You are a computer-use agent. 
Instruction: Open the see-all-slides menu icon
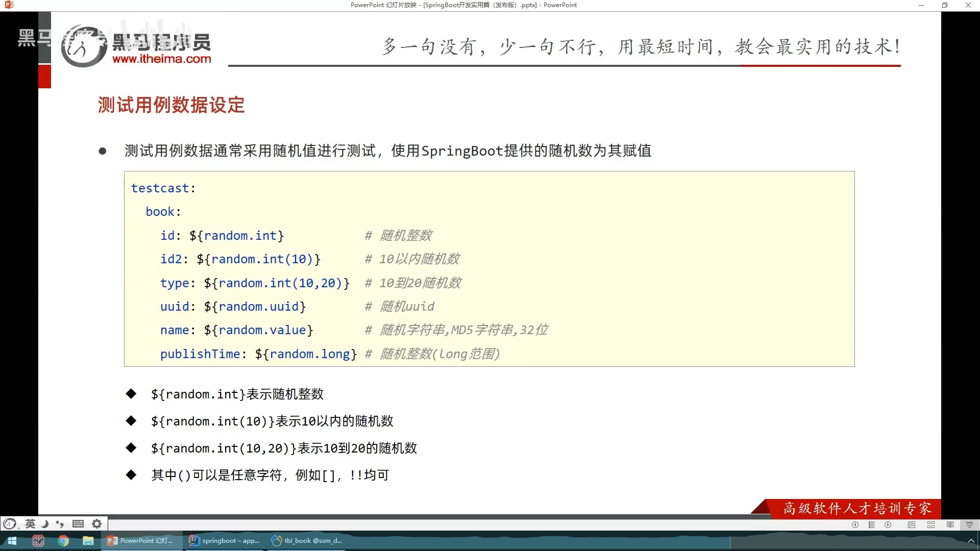(871, 525)
